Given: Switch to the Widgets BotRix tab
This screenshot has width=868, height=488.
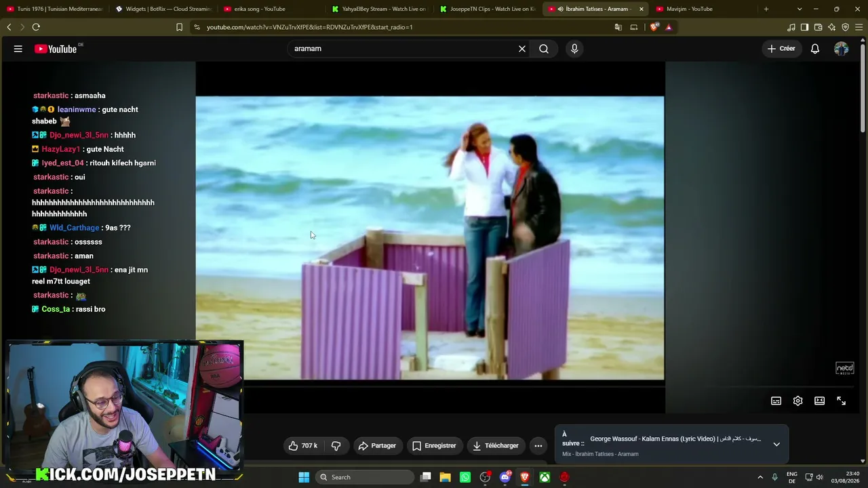Looking at the screenshot, I should 163,9.
